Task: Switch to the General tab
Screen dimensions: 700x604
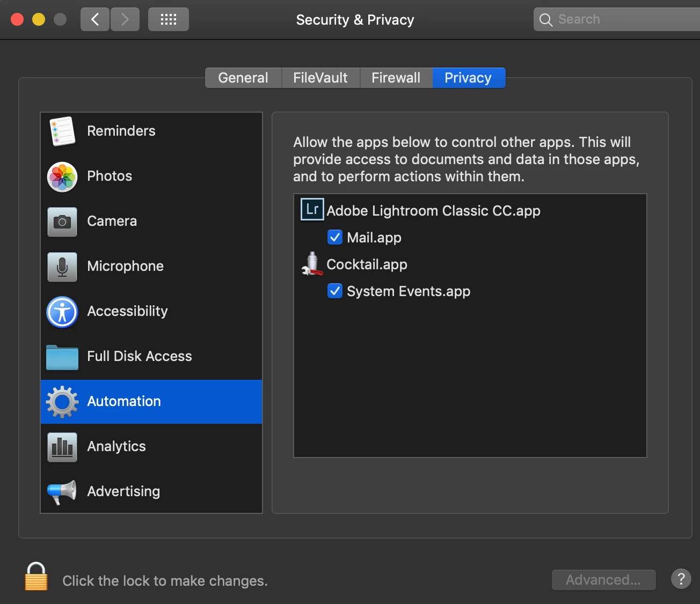Action: [244, 78]
